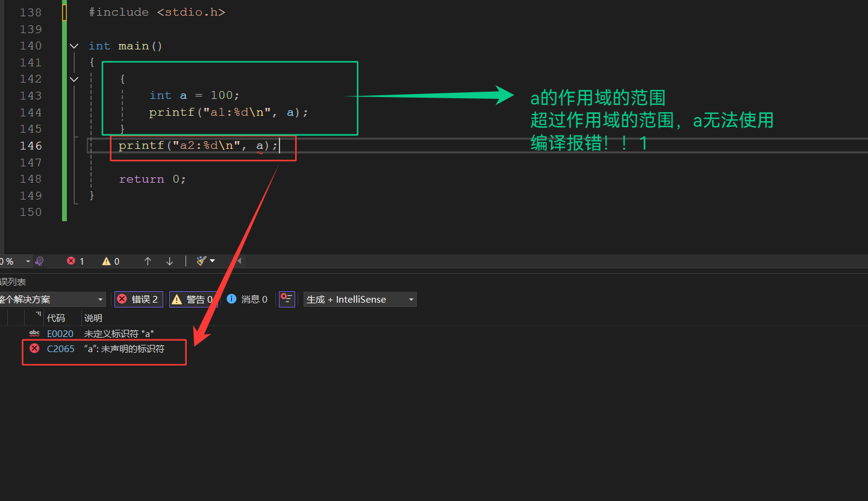868x501 pixels.
Task: Open the E0020 error code link
Action: pyautogui.click(x=60, y=333)
